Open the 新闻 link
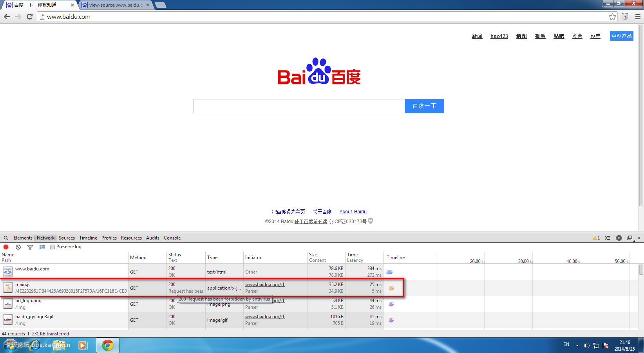 click(x=477, y=36)
